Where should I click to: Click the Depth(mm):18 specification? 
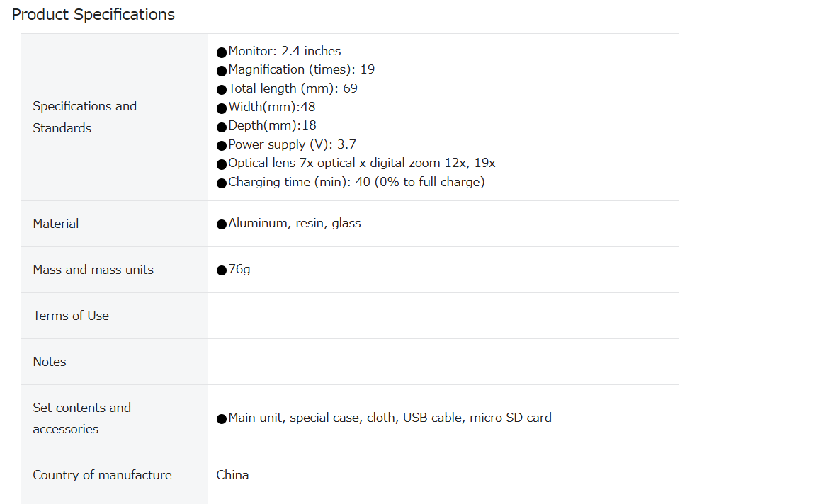[266, 125]
